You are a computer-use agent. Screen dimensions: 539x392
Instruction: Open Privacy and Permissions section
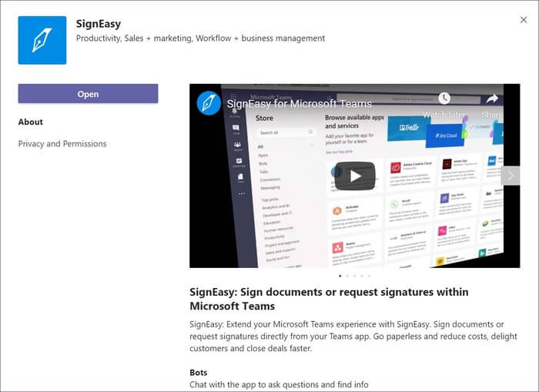[x=62, y=144]
